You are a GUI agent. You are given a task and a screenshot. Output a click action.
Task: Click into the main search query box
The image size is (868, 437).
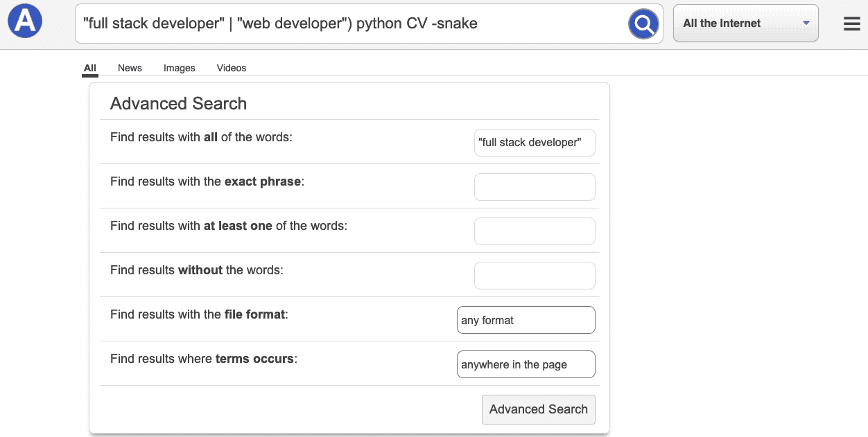(350, 24)
